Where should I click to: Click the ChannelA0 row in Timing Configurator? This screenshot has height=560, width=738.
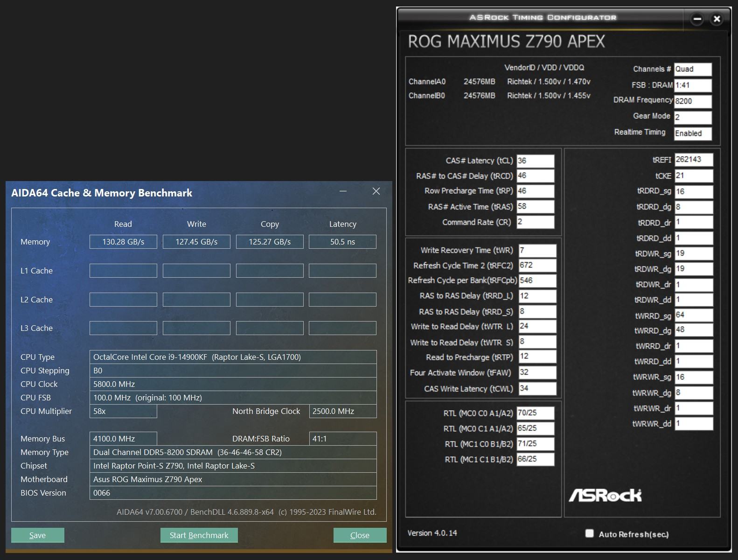pyautogui.click(x=500, y=82)
